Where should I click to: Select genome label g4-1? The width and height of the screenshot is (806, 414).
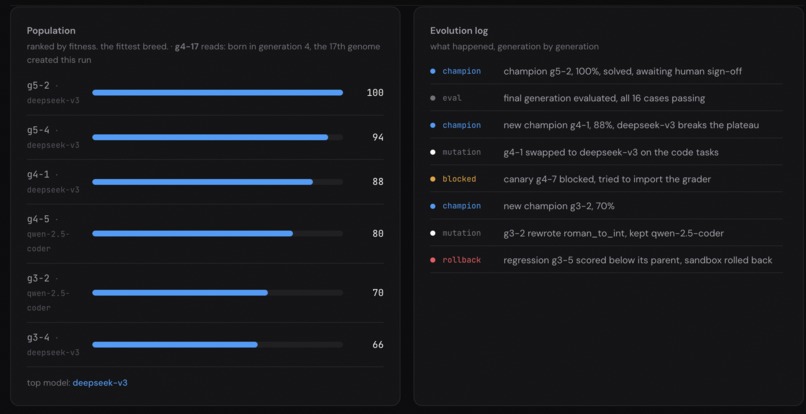point(39,175)
